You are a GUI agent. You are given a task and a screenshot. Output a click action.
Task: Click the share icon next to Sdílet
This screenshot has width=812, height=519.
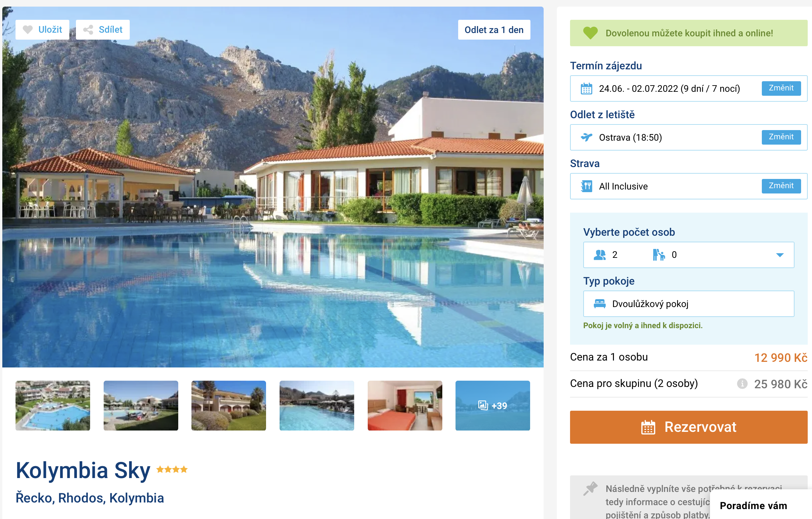pos(88,30)
